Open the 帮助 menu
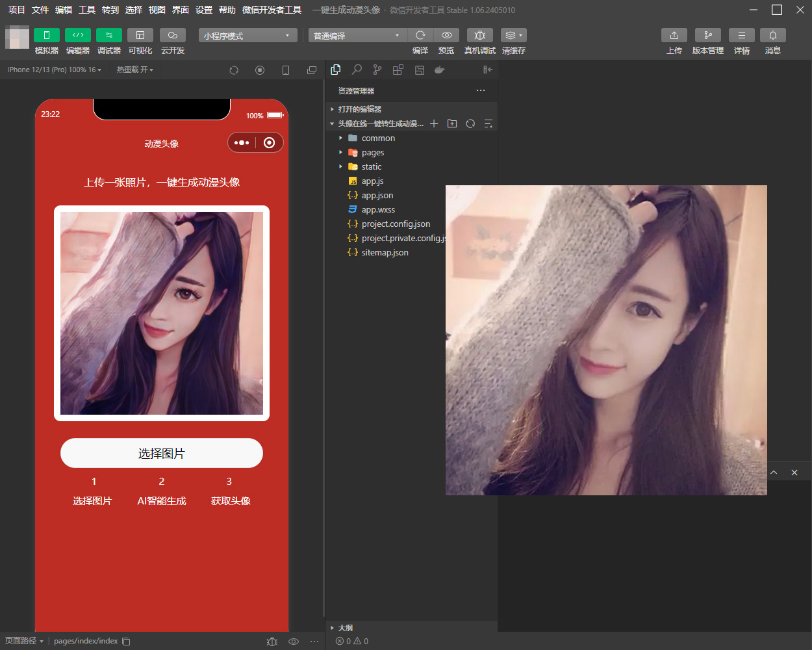Screen dimensions: 812x650 (227, 10)
